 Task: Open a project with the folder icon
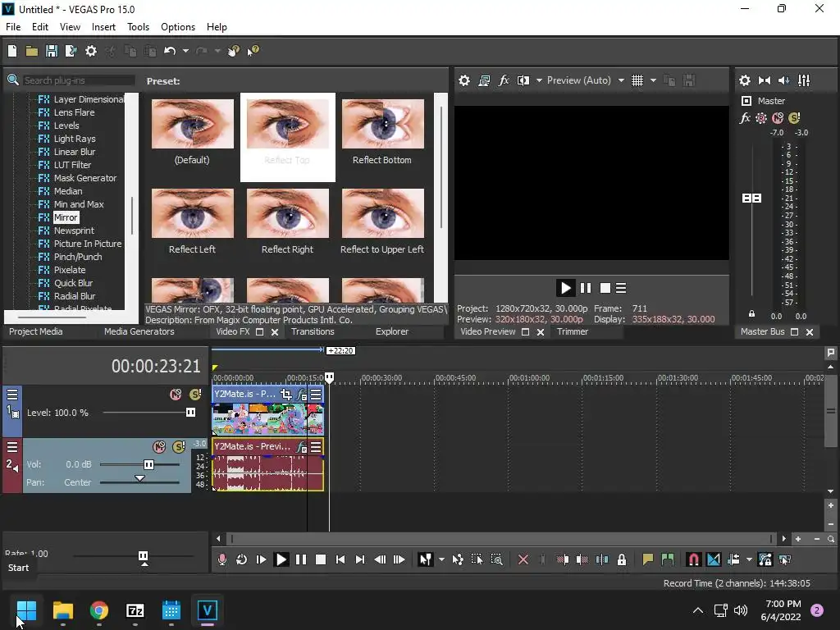click(32, 51)
